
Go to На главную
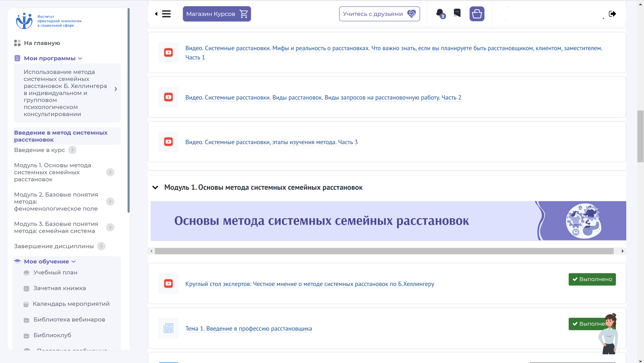pos(42,43)
